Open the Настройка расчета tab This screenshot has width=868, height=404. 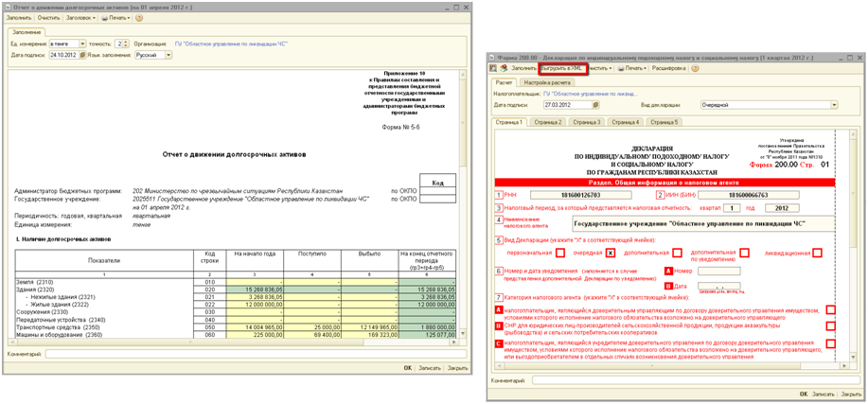pyautogui.click(x=551, y=83)
